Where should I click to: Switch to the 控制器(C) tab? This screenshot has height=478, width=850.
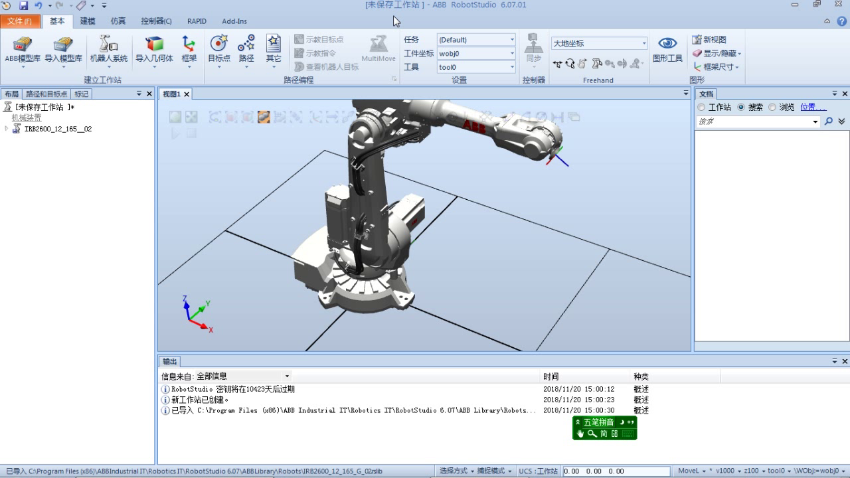point(156,21)
